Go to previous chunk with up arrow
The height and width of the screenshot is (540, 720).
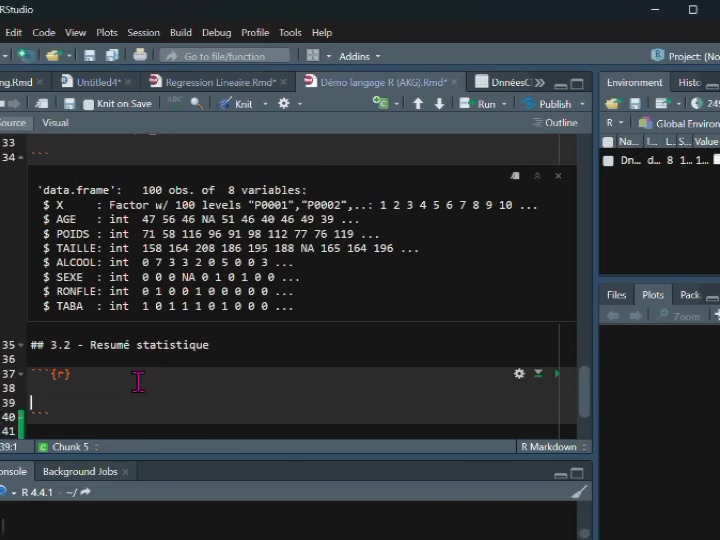(418, 104)
